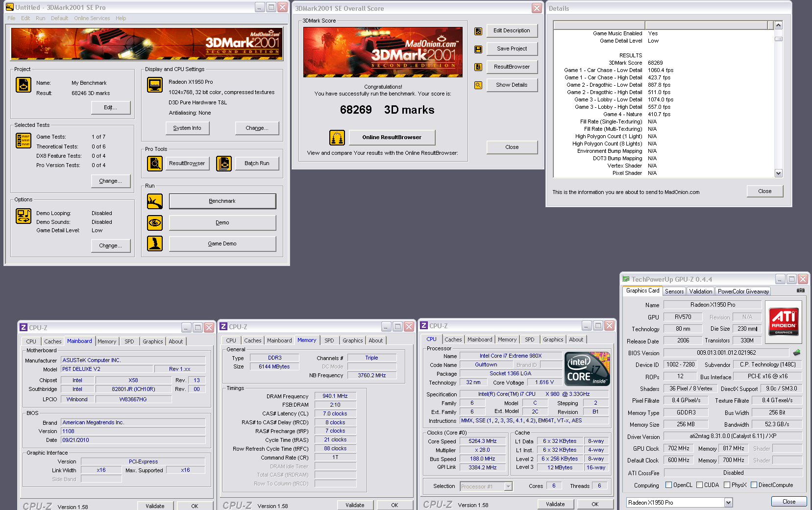The image size is (812, 510).
Task: Click Change... button under Selected Tests
Action: coord(111,181)
